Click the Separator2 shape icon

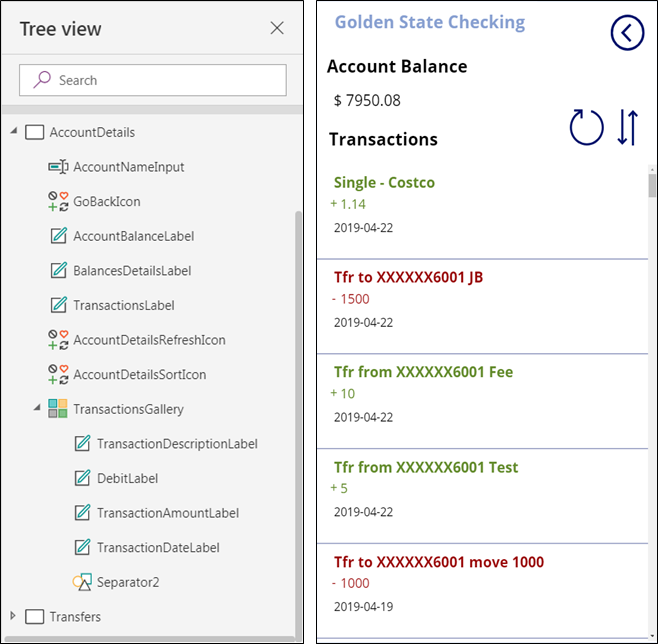82,582
